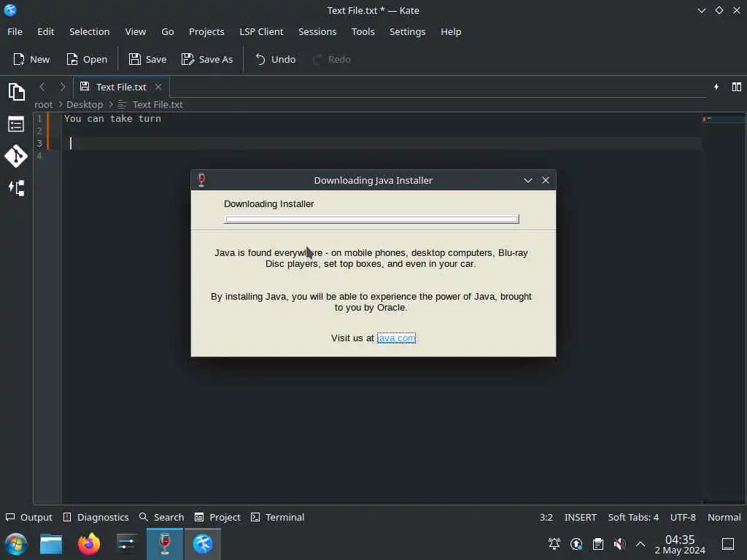The width and height of the screenshot is (747, 560).
Task: Click the document minimap scrollbar
Action: point(724,308)
